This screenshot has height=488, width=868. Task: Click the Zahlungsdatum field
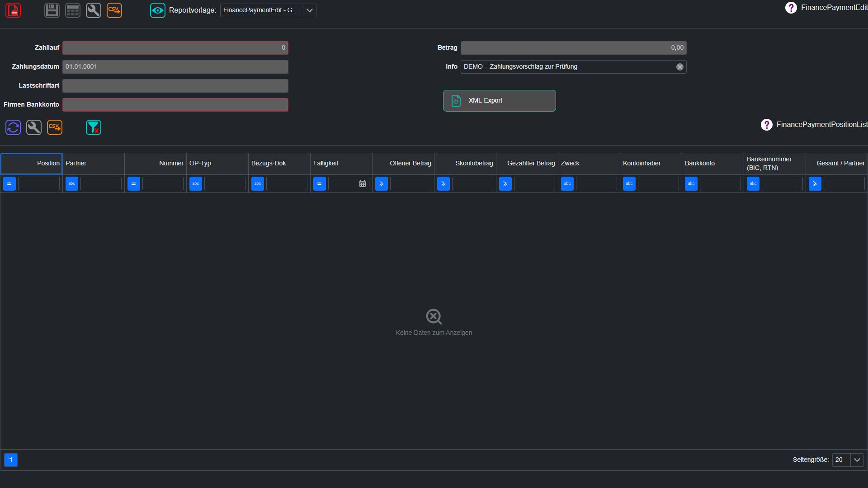[x=175, y=67]
